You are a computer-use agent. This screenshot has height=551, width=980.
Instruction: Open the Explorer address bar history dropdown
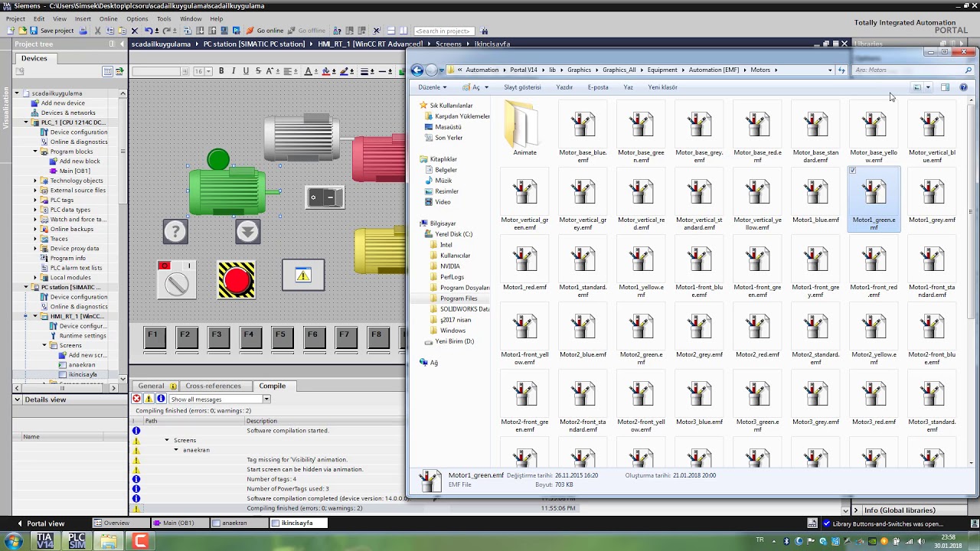[x=830, y=70]
